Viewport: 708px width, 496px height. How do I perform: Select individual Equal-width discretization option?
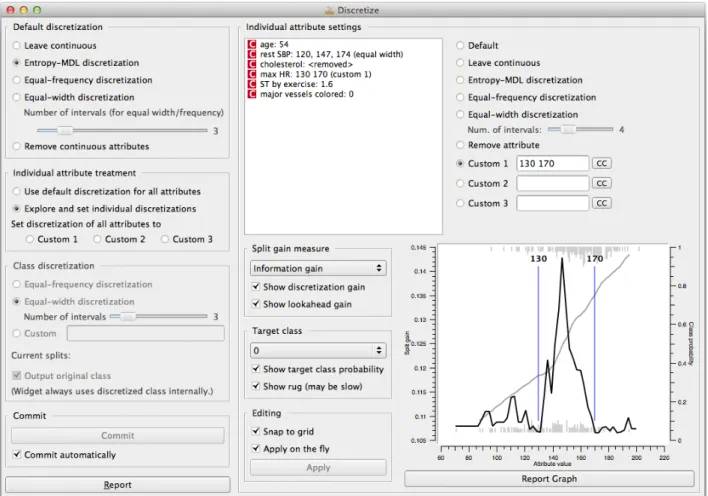click(460, 114)
